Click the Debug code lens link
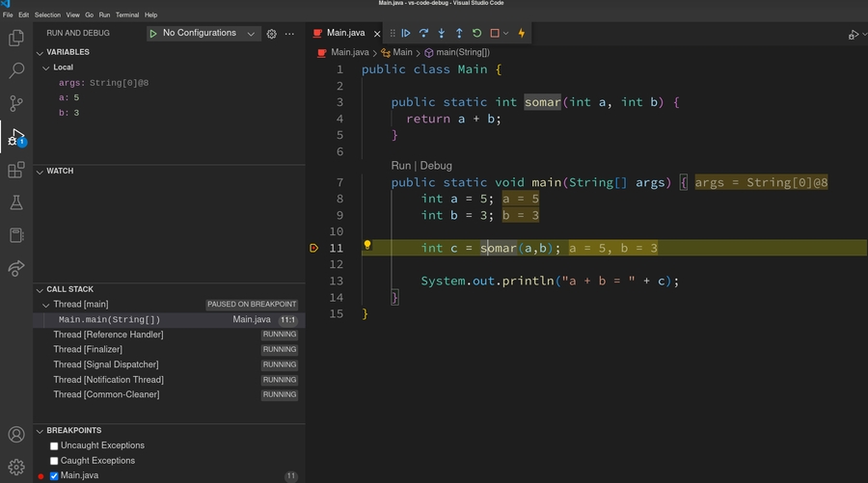 click(x=436, y=166)
